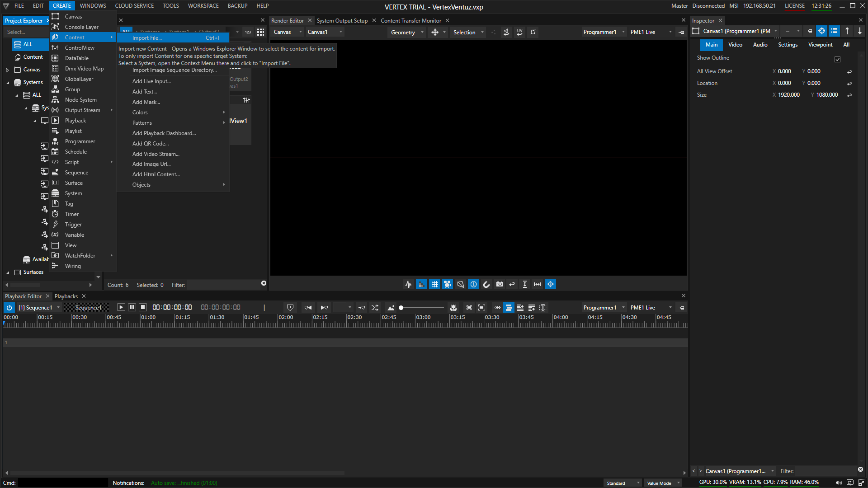This screenshot has height=488, width=868.
Task: Click the Play button in Playback Editor
Action: (x=121, y=307)
